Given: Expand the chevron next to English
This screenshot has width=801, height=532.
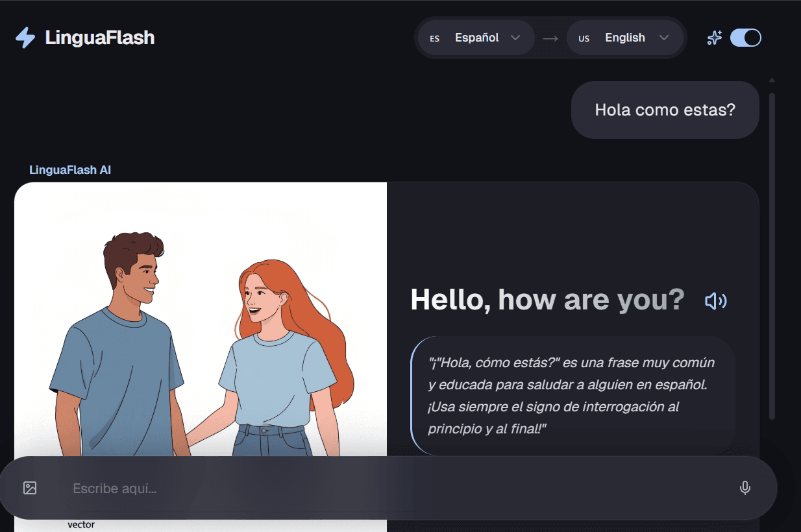Looking at the screenshot, I should pos(663,38).
